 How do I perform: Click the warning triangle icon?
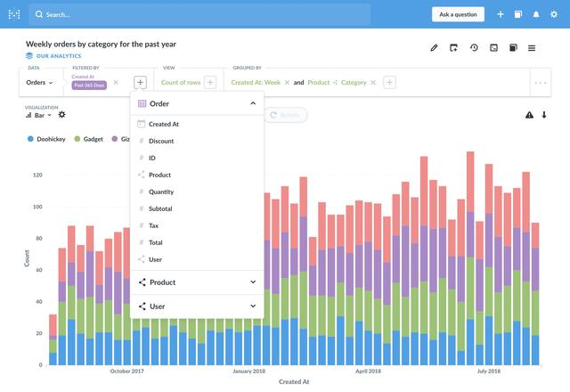click(x=529, y=115)
